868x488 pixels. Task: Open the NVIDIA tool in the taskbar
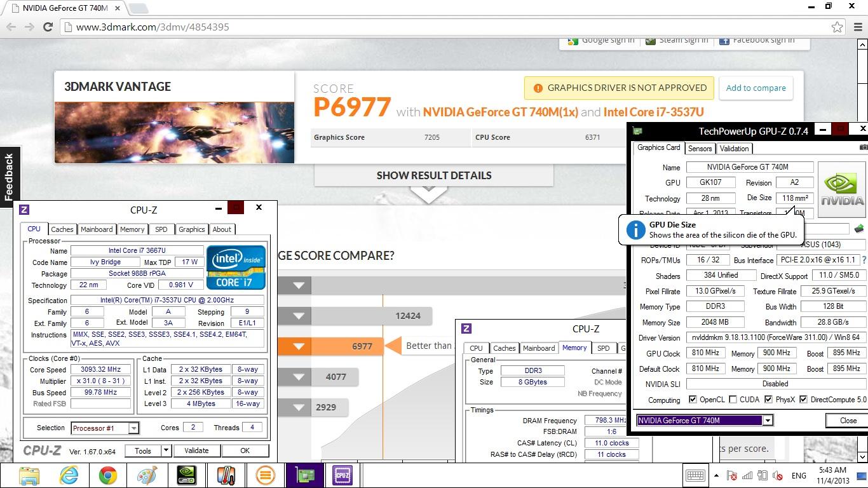186,475
